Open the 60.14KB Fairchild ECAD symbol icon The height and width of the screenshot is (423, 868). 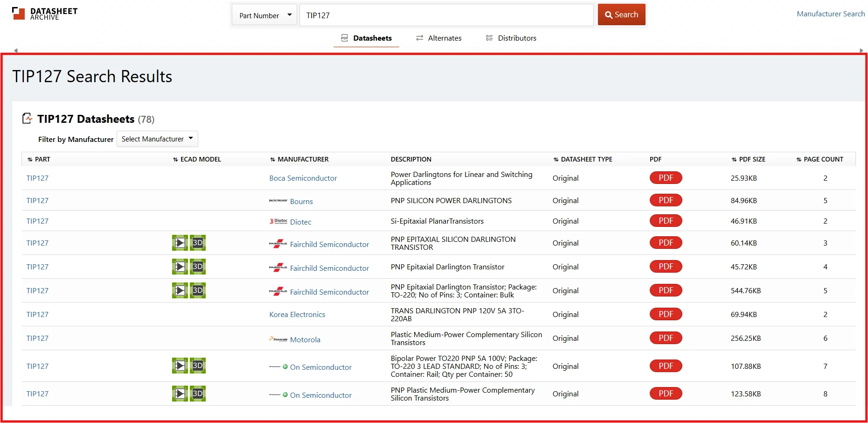pyautogui.click(x=180, y=243)
